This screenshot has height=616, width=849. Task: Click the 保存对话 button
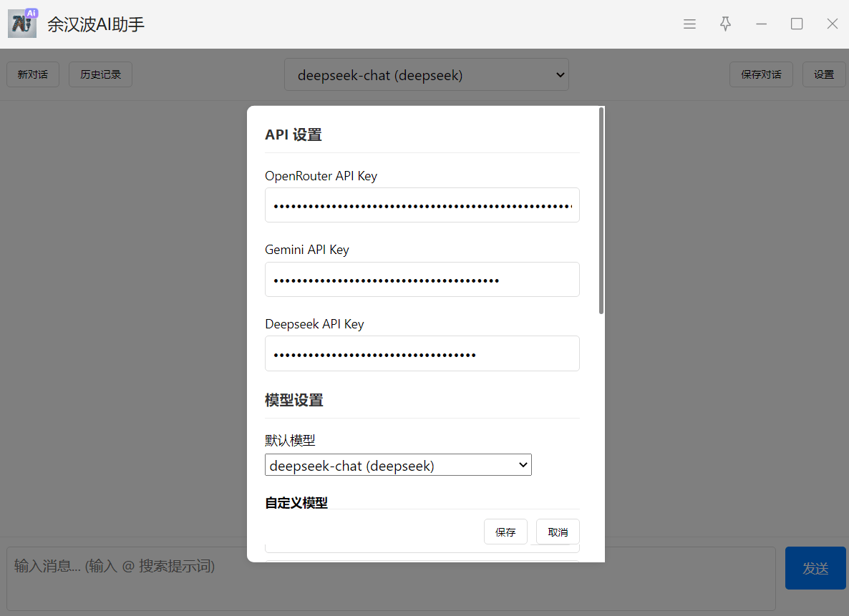[x=761, y=74]
